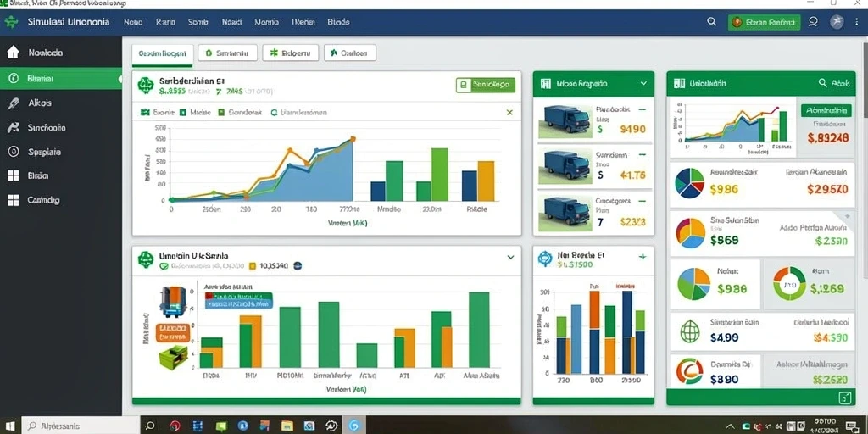Click the expand icon at the panel's bottom right

(x=845, y=397)
